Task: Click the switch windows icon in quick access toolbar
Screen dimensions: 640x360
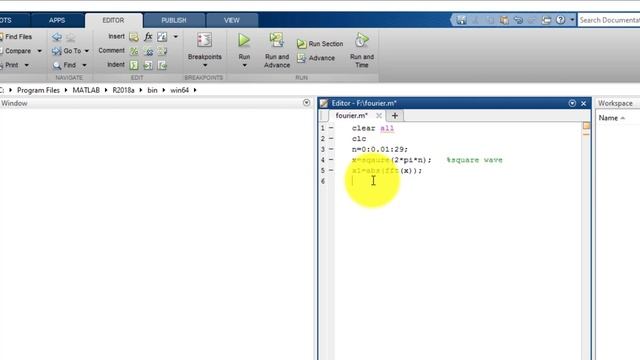Action: (546, 20)
